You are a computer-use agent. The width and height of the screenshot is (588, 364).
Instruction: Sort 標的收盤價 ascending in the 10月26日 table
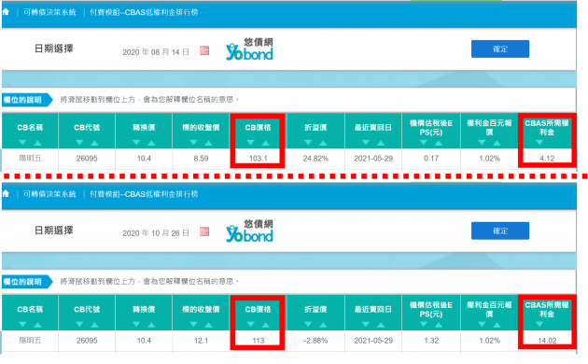208,324
